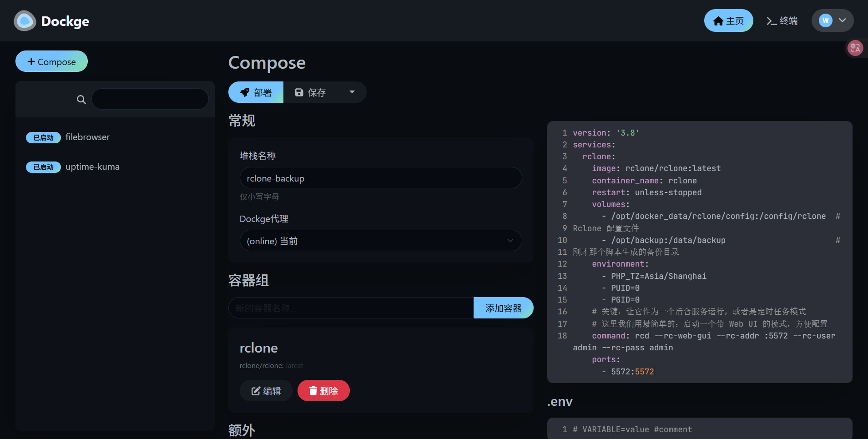The image size is (868, 439).
Task: Click the image line rclone/rclone:latest in editor
Action: tap(656, 168)
